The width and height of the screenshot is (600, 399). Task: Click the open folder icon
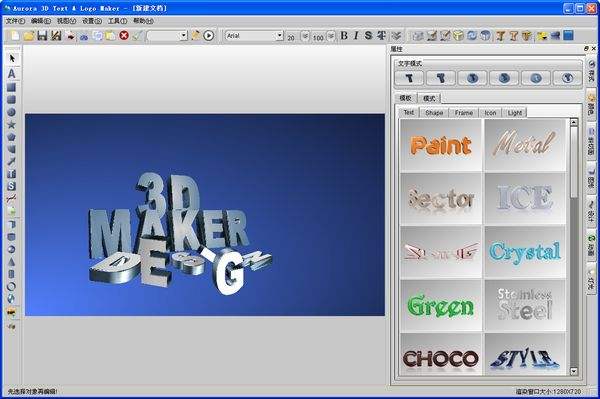pos(29,36)
